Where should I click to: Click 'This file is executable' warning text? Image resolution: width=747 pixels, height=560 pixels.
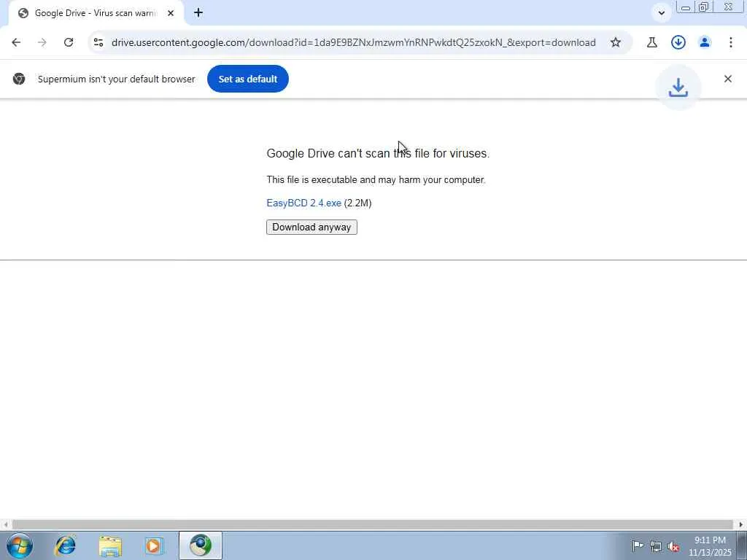pos(376,180)
